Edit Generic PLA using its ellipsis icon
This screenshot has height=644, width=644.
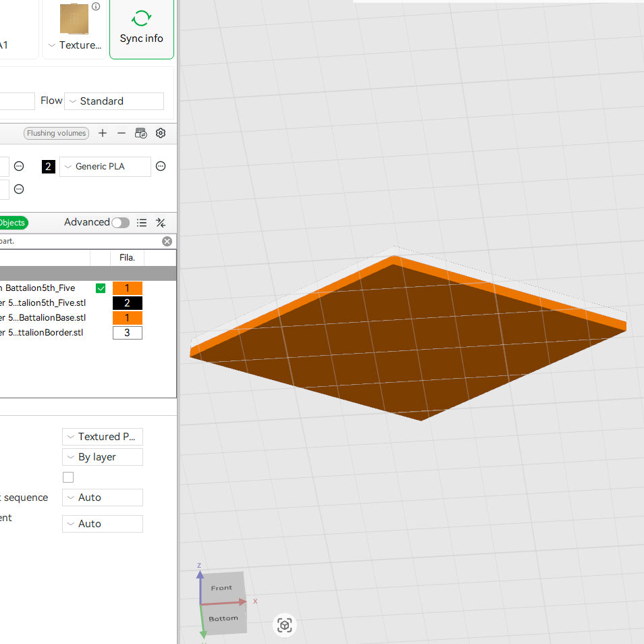pyautogui.click(x=161, y=166)
